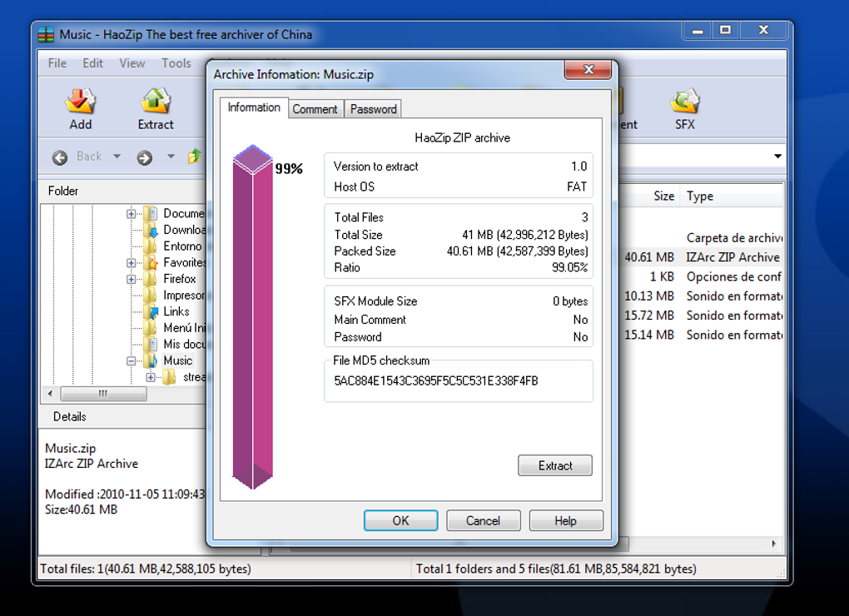Click the Add toolbar icon

(81, 101)
